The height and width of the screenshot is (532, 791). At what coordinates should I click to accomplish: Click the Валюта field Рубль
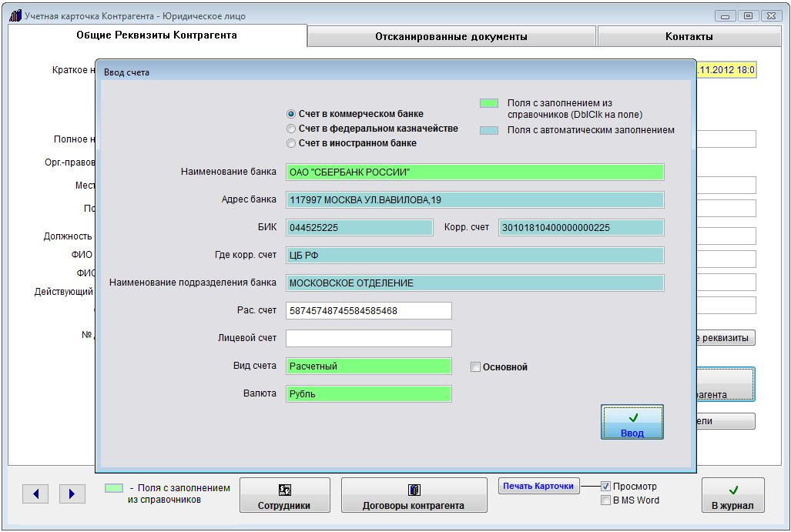click(x=369, y=394)
